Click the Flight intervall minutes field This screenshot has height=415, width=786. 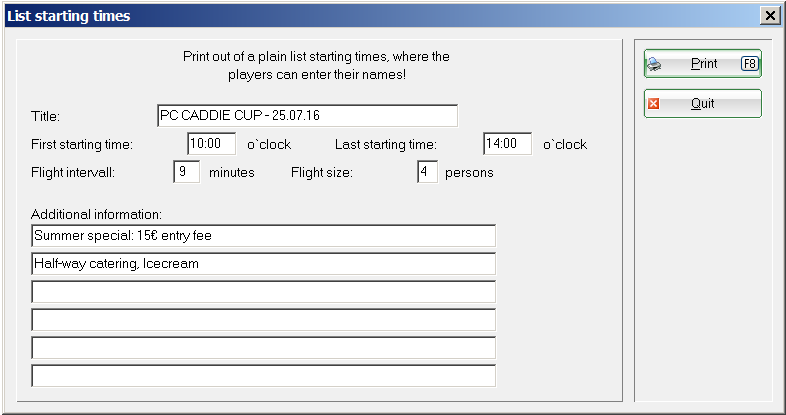tap(186, 172)
